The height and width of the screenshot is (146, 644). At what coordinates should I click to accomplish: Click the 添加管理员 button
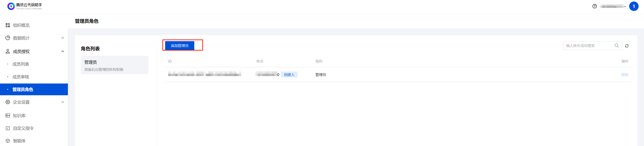179,46
